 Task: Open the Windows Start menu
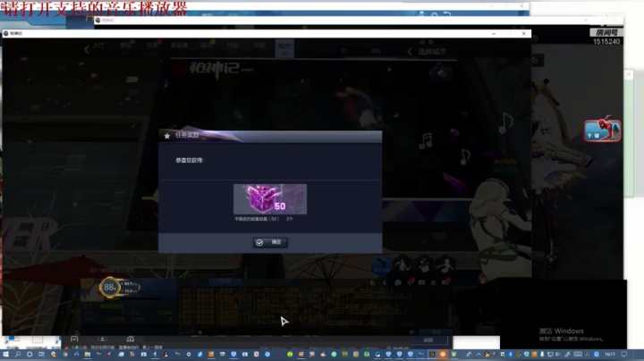[5, 354]
